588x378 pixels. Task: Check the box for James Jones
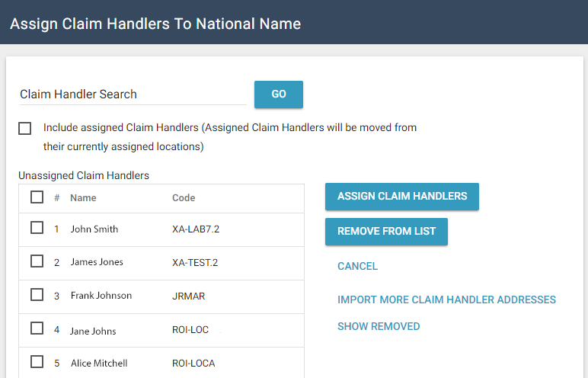(37, 261)
